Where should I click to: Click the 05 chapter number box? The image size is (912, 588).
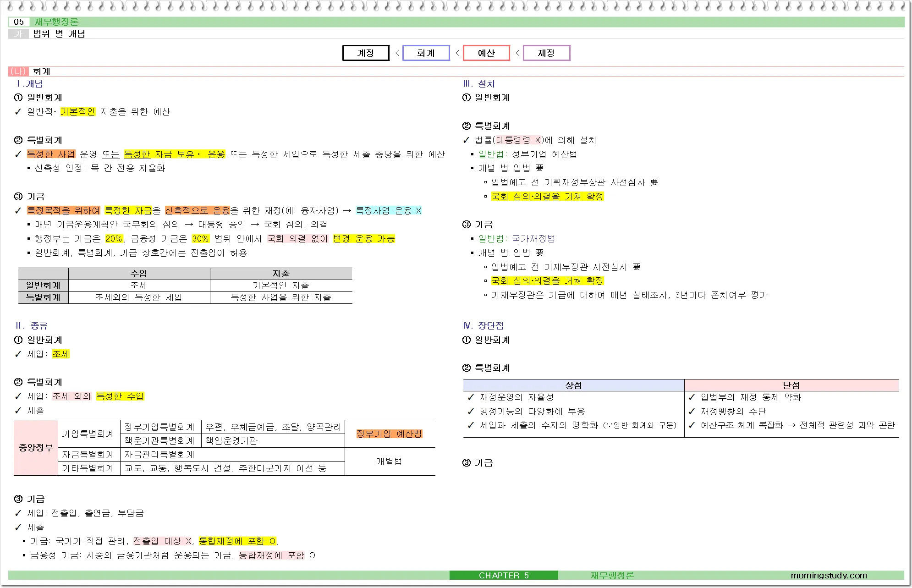[19, 22]
